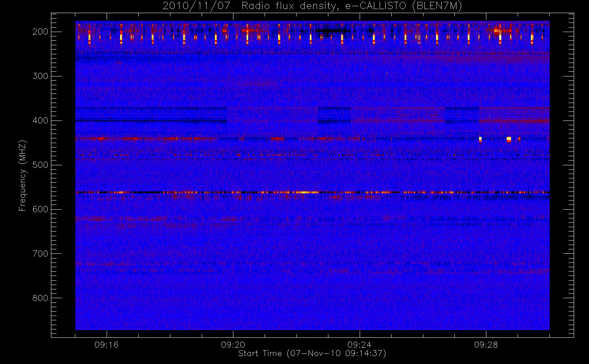Click the 09:24 time tick label
Viewport: 589px width, 364px height.
tap(360, 345)
